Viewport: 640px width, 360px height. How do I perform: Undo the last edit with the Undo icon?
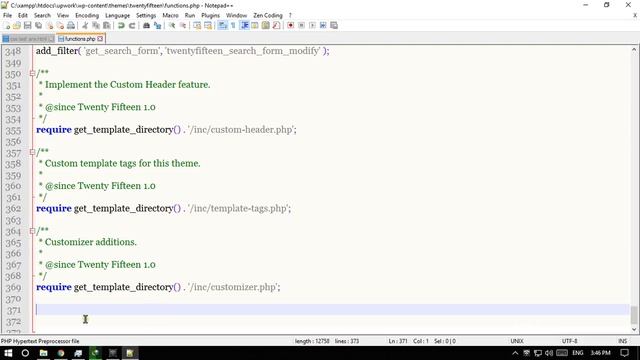121,25
